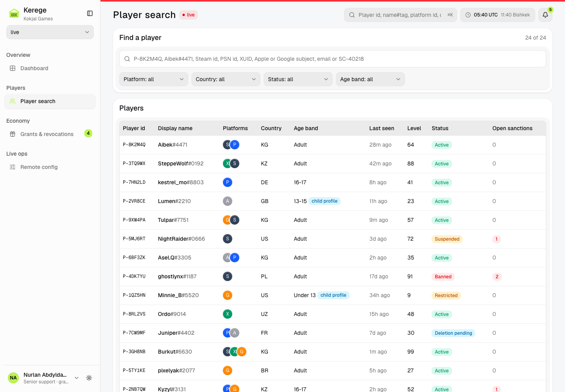Open player Aibek#4471
The image size is (565, 392).
point(173,145)
